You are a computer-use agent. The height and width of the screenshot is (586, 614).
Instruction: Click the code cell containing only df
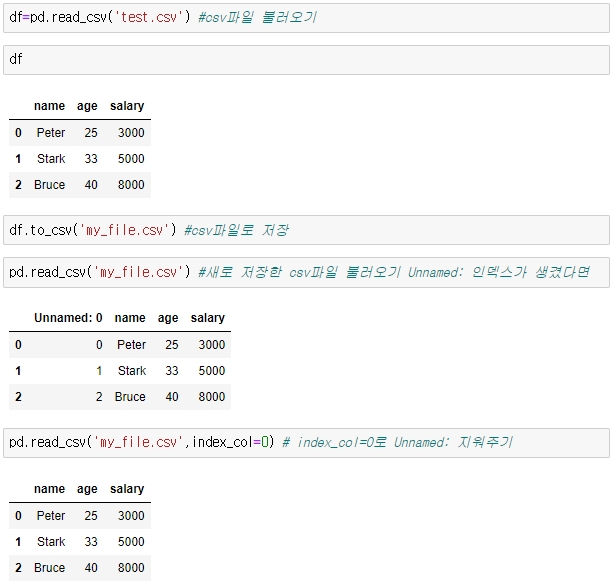point(307,60)
